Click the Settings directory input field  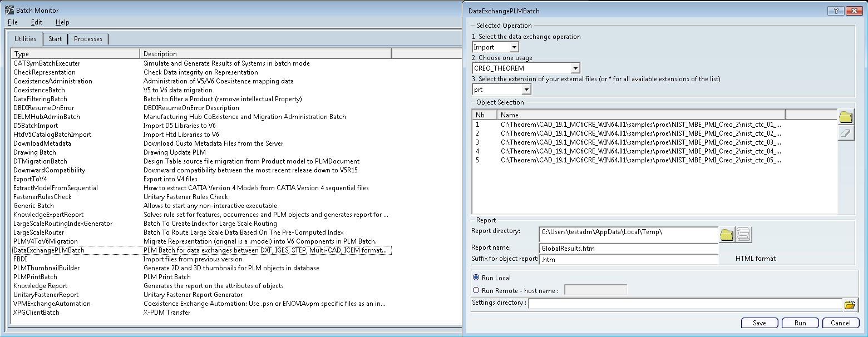(x=685, y=304)
